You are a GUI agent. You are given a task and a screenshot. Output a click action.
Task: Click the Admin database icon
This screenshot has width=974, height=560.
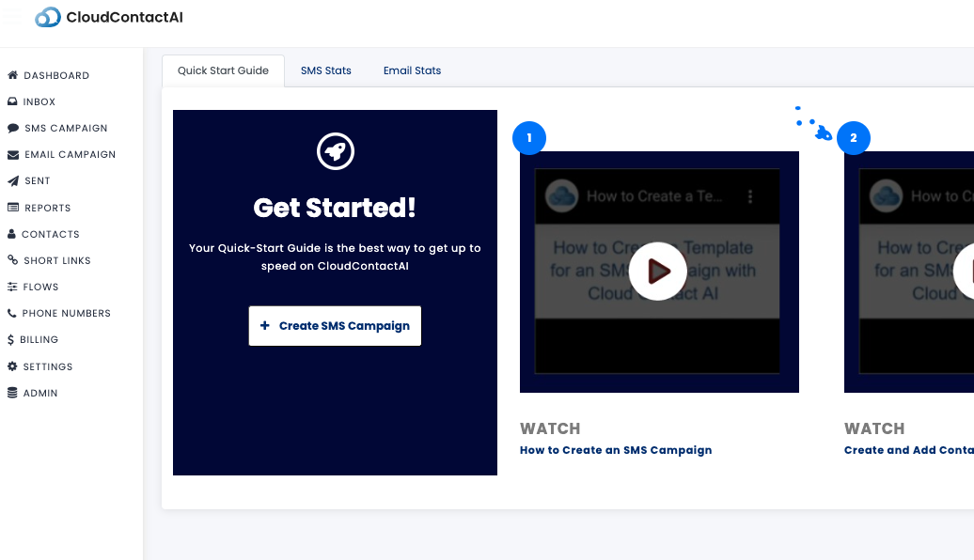[12, 393]
